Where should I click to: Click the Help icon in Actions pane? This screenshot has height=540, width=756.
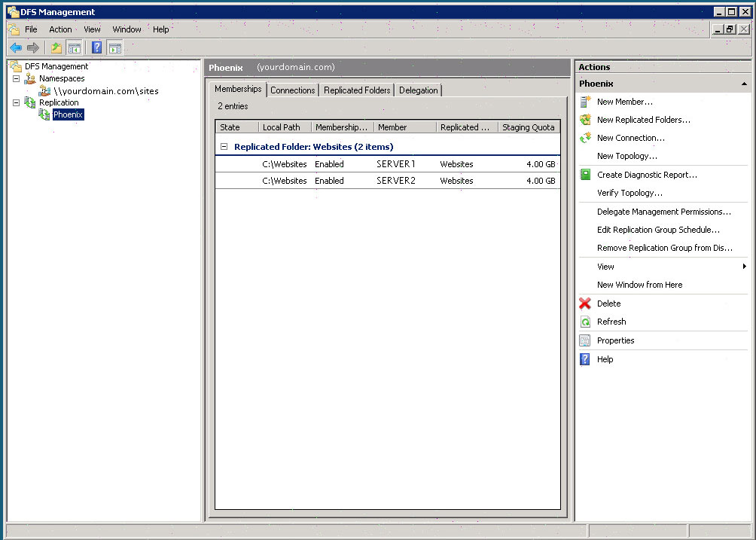tap(585, 359)
